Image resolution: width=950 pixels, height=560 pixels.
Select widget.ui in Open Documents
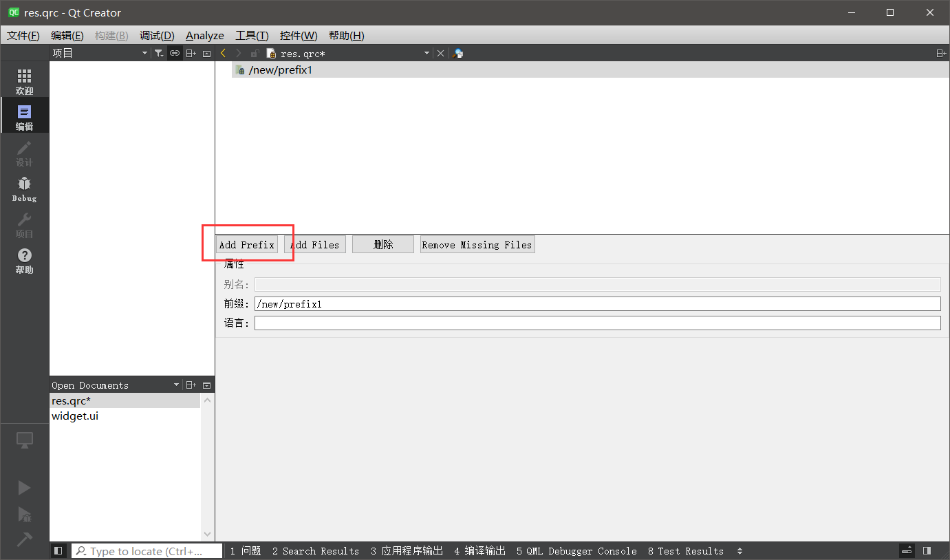click(125, 416)
